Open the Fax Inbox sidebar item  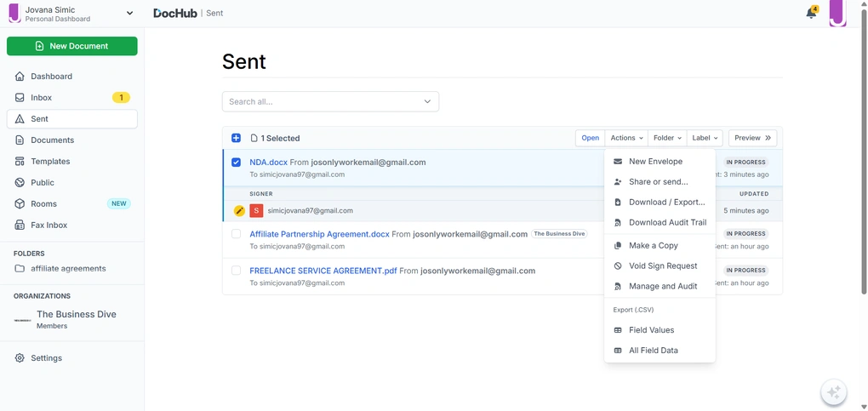click(49, 225)
